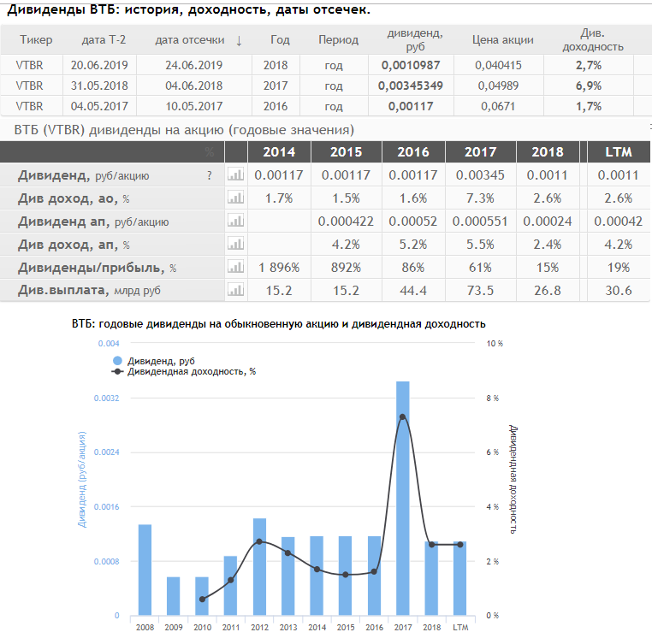652x644 pixels.
Task: Sort table by дивиденд, руб column
Action: 415,40
